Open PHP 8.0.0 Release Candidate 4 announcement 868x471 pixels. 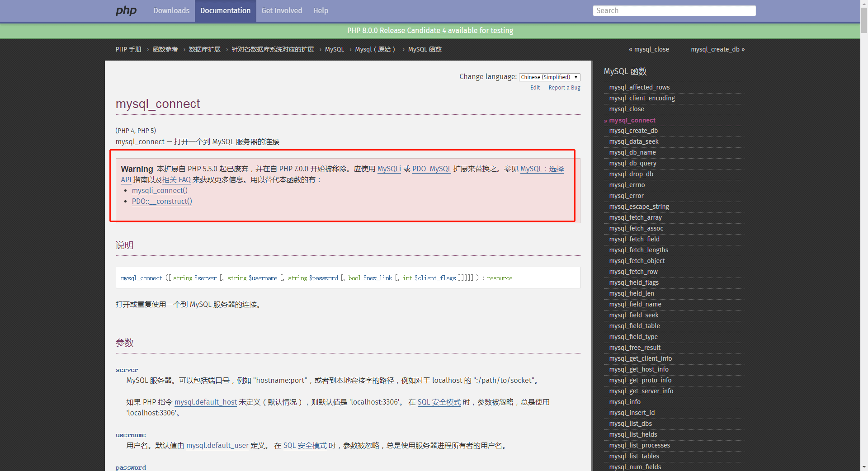coord(430,30)
